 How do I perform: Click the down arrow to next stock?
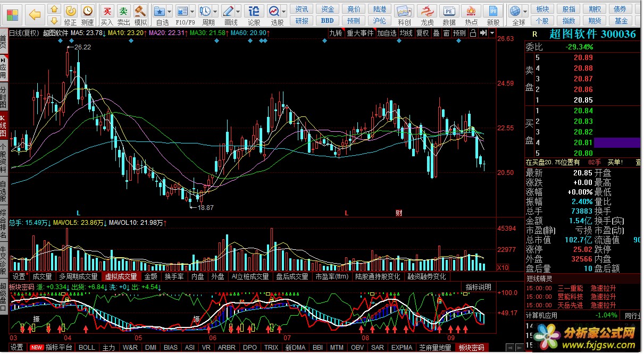54,21
